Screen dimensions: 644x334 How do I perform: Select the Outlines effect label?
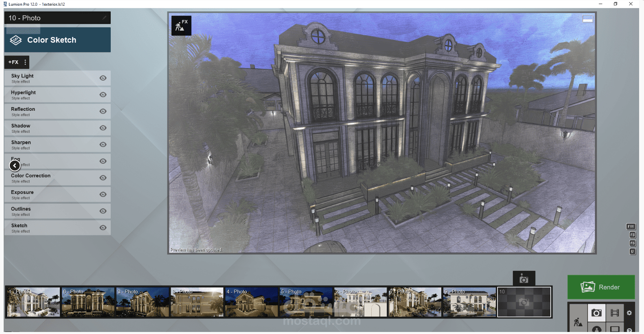coord(21,209)
